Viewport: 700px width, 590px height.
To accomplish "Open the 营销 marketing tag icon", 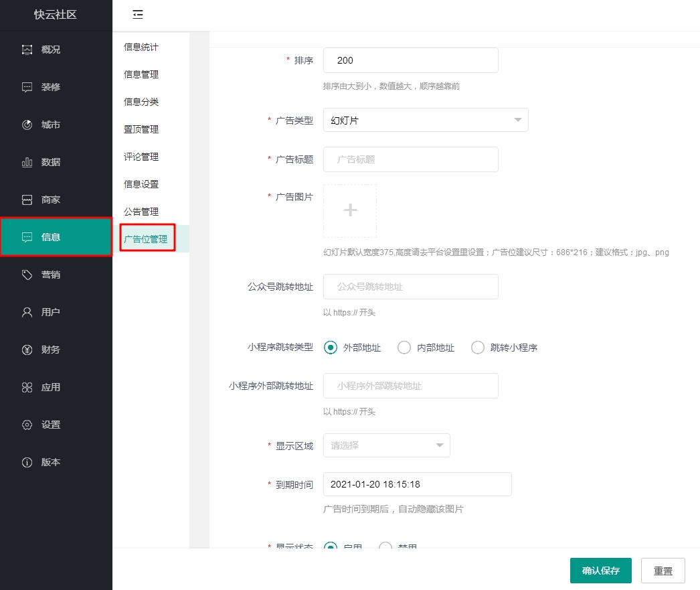I will click(27, 275).
